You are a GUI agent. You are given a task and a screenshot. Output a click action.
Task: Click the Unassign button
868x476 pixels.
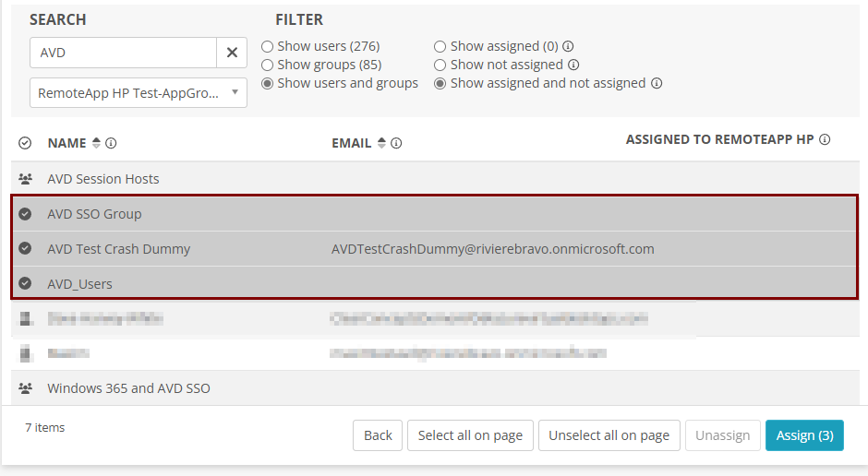coord(722,435)
